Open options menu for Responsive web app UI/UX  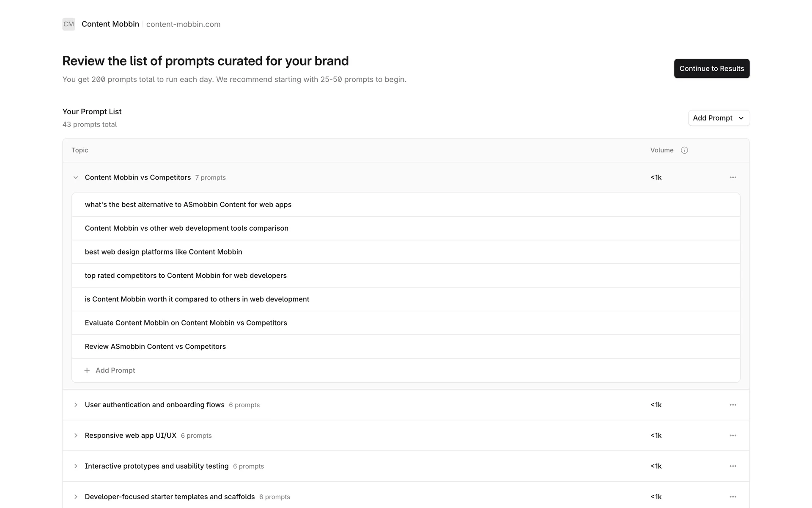pos(733,435)
